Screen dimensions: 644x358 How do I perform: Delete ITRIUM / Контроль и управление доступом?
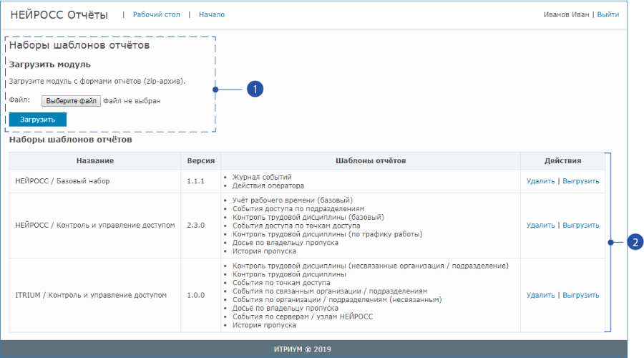click(540, 295)
